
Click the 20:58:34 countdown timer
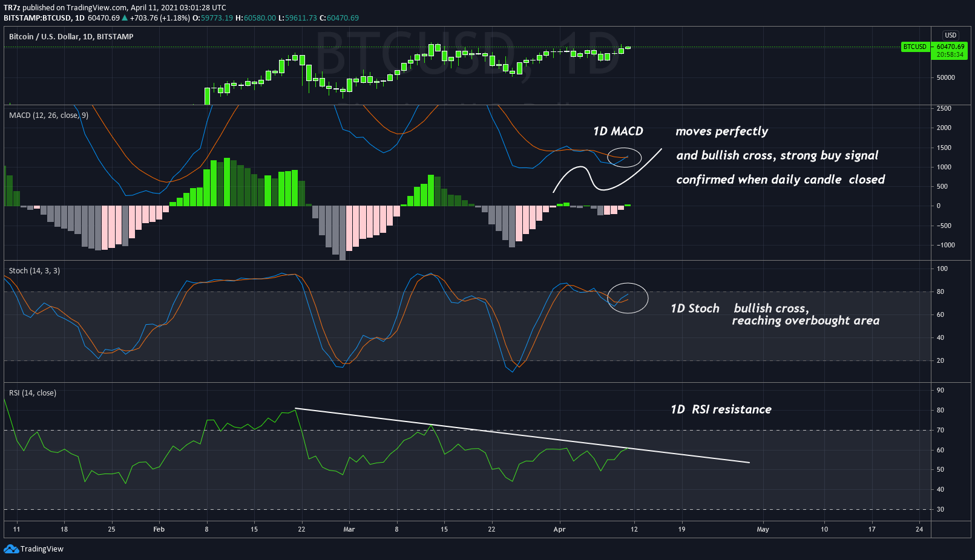point(950,54)
